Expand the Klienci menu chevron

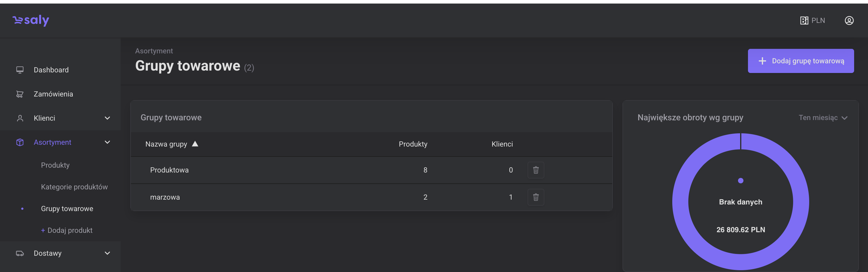tap(107, 118)
